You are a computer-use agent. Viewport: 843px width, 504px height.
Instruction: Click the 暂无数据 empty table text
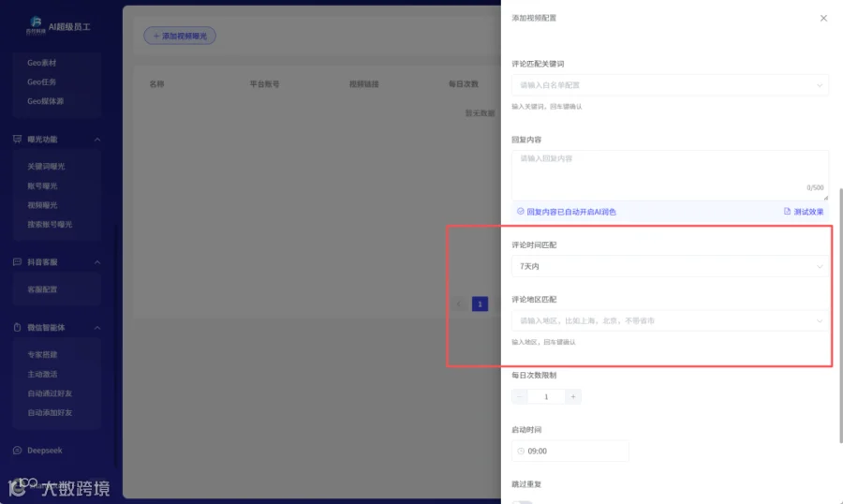480,113
